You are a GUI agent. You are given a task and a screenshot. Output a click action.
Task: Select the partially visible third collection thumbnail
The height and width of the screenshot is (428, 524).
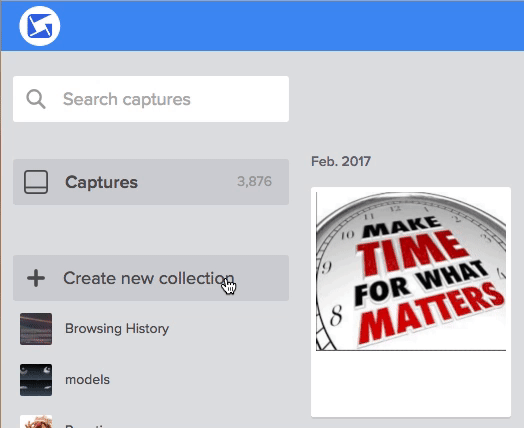tap(36, 421)
